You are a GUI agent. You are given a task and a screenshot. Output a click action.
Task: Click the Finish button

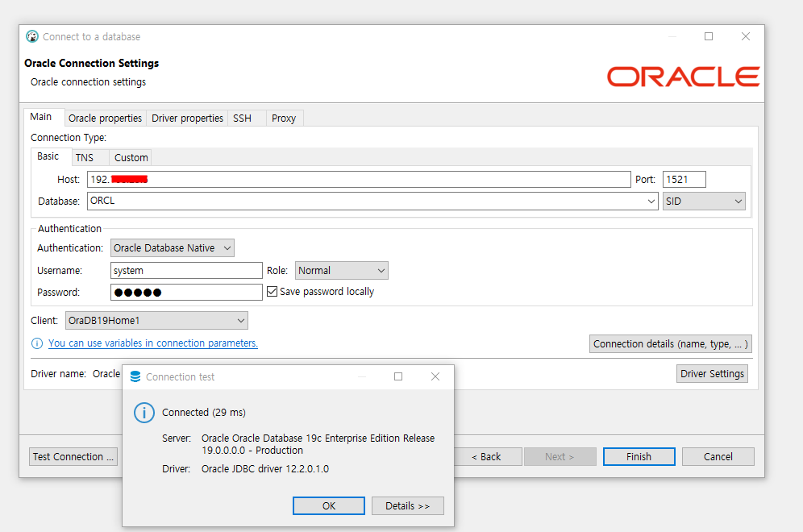[x=639, y=456]
